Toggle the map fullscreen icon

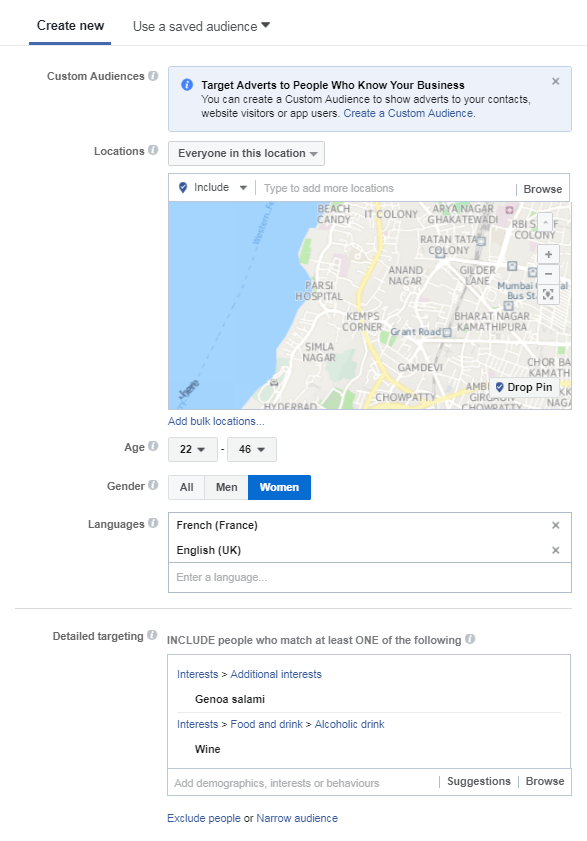coord(548,294)
